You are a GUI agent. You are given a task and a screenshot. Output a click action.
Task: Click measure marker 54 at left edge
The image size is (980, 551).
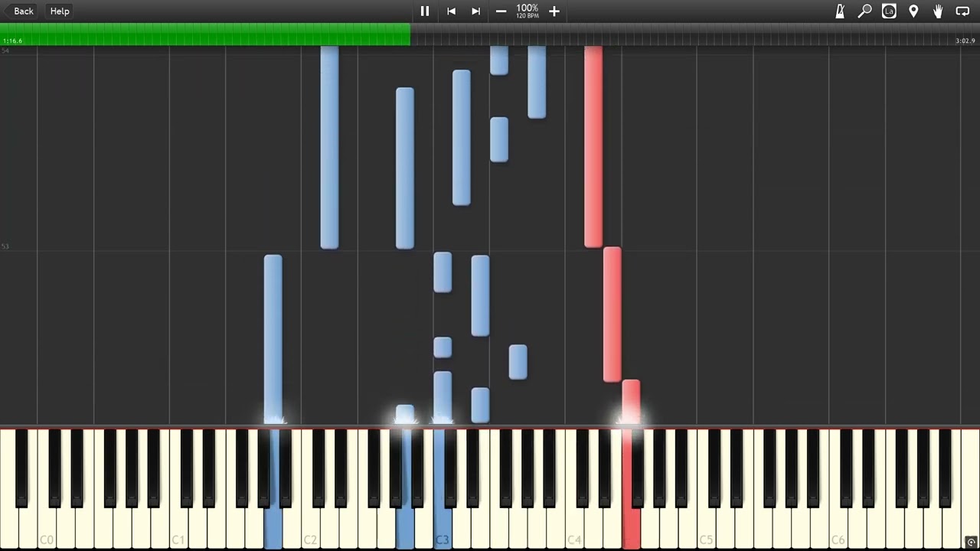click(5, 51)
